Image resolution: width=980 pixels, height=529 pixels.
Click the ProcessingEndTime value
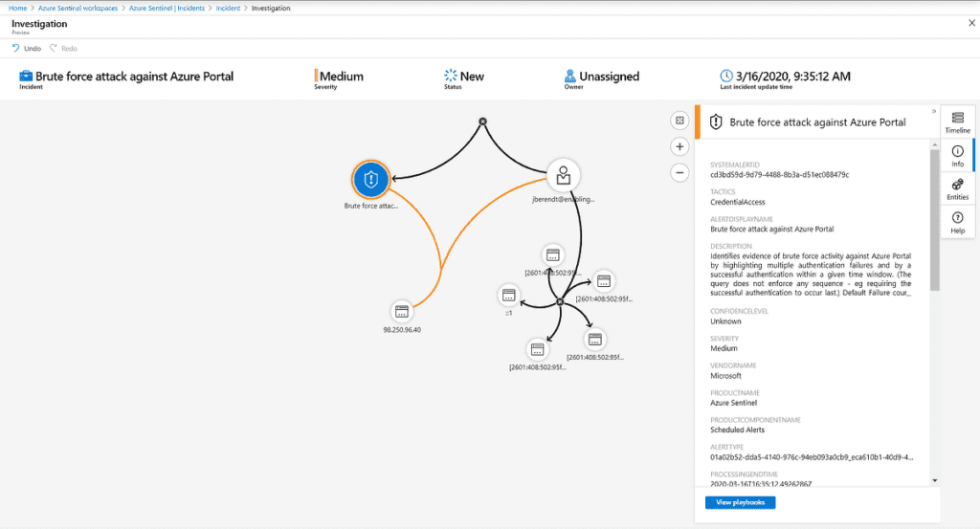pyautogui.click(x=761, y=484)
